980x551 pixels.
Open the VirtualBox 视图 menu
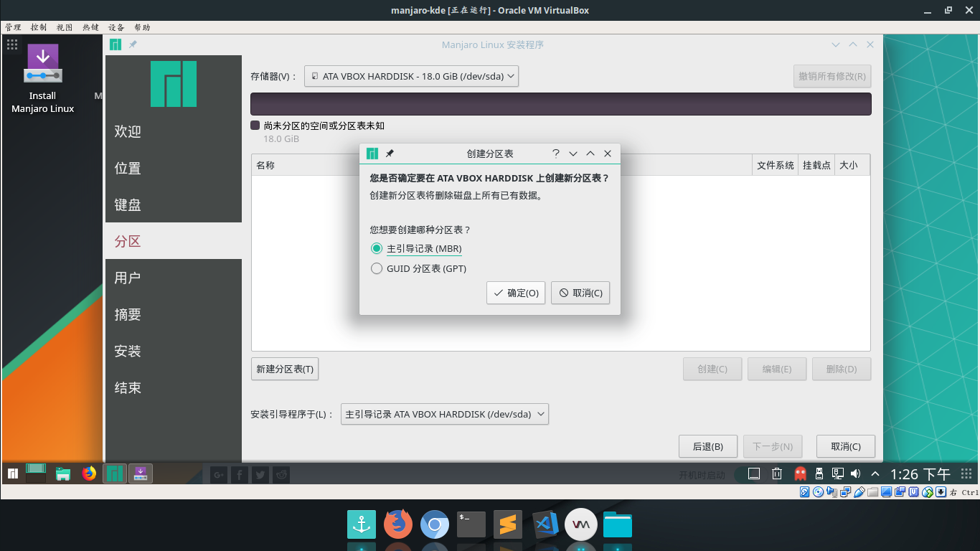tap(65, 27)
